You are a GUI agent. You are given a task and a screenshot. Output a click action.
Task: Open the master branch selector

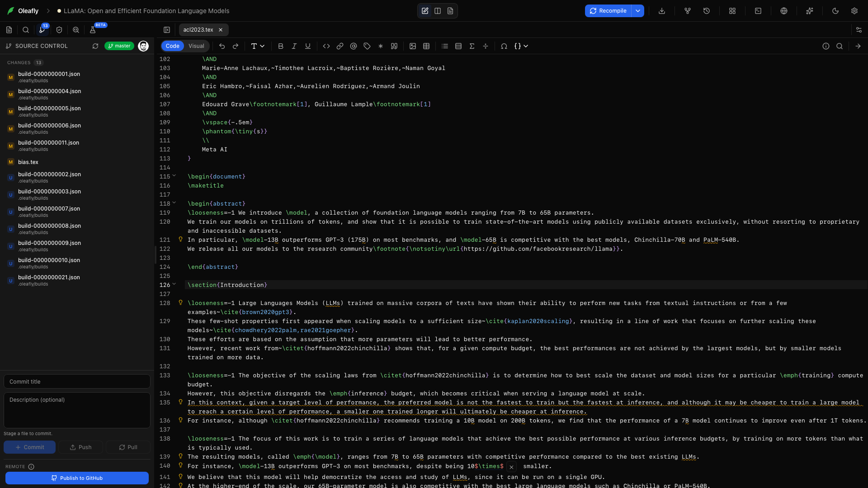click(119, 46)
